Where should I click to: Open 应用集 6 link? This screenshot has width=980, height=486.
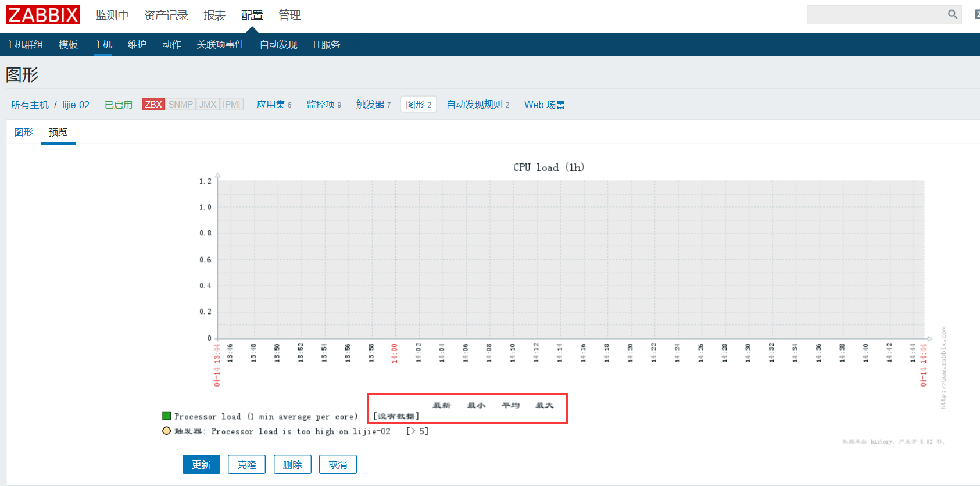tap(274, 105)
